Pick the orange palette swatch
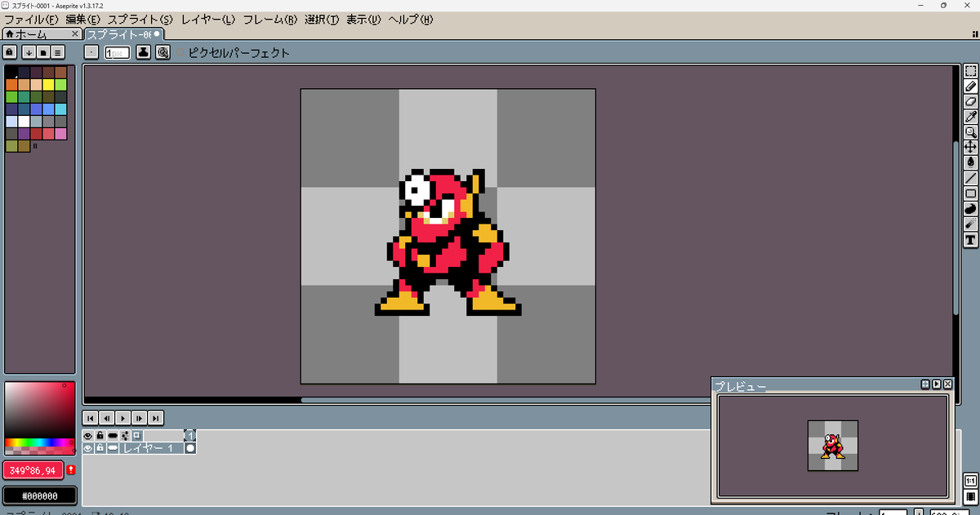Image resolution: width=980 pixels, height=515 pixels. pyautogui.click(x=11, y=84)
